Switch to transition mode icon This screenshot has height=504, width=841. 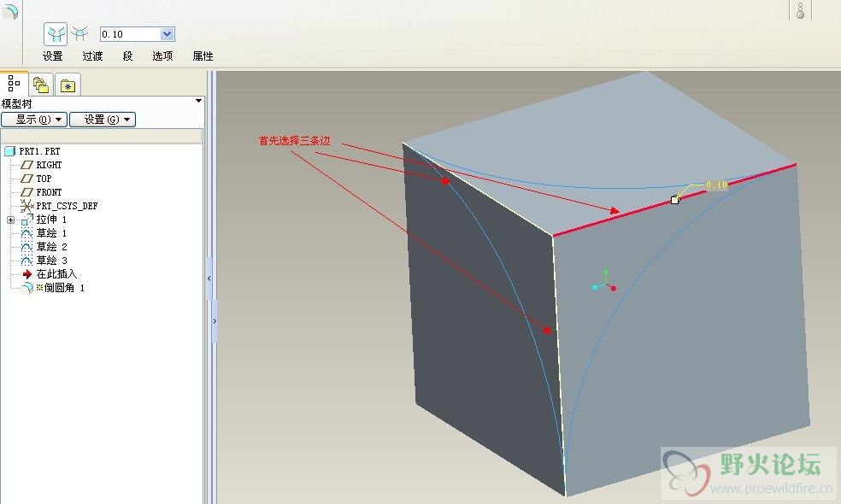point(80,34)
